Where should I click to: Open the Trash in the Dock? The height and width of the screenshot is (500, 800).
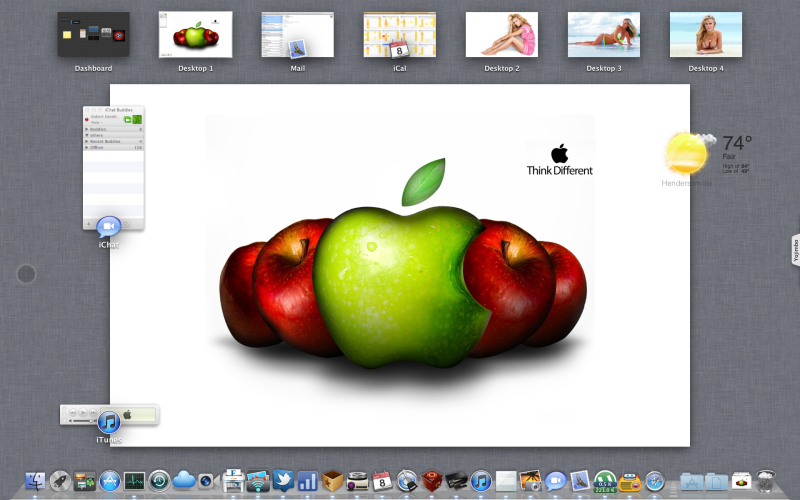765,481
